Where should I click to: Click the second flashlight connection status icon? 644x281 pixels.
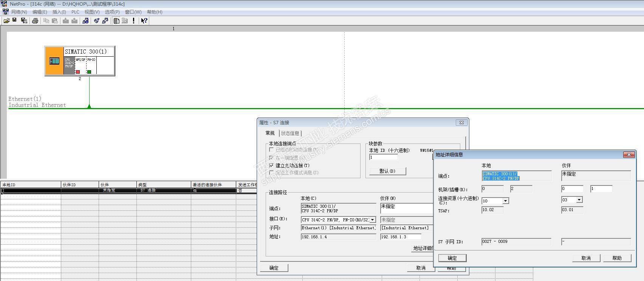pos(105,21)
